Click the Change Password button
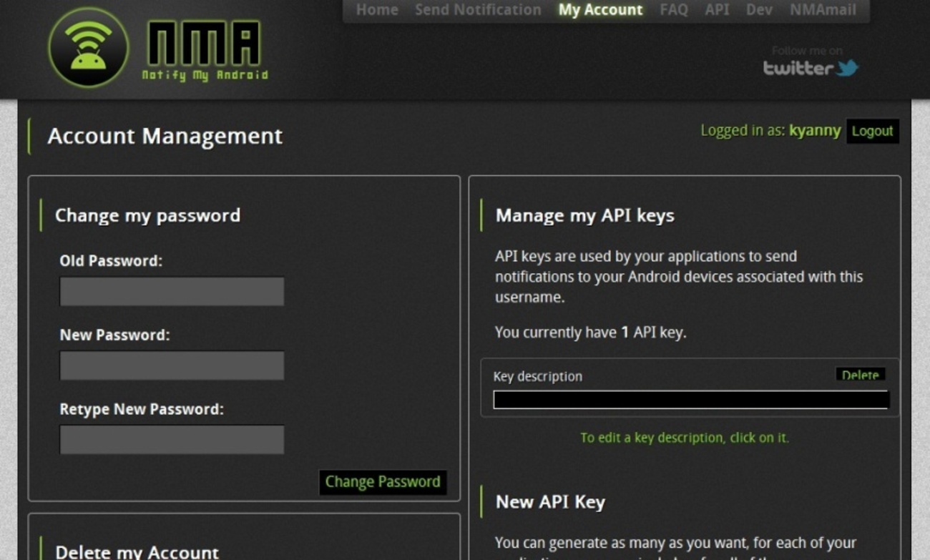The width and height of the screenshot is (930, 560). point(383,482)
